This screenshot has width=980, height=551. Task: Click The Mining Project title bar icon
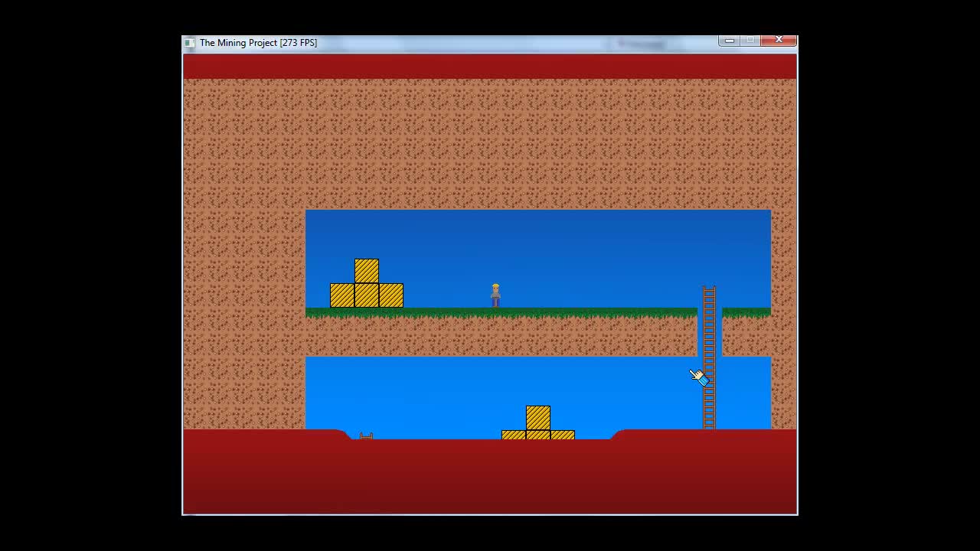(189, 42)
